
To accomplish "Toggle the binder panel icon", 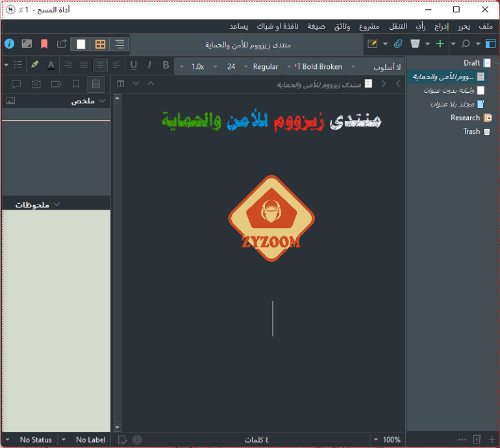I will (x=490, y=44).
